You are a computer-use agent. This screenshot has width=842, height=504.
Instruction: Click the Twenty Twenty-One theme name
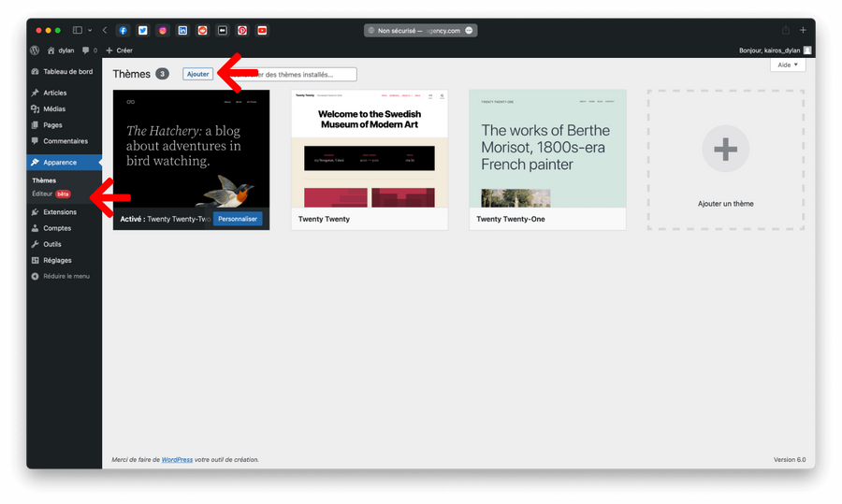click(x=511, y=219)
